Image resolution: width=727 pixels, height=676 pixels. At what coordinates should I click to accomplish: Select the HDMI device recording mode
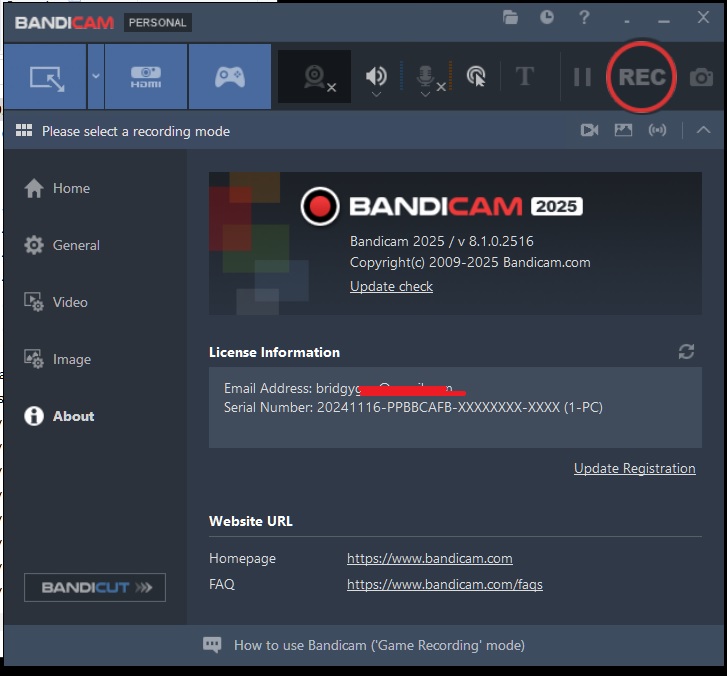(146, 77)
